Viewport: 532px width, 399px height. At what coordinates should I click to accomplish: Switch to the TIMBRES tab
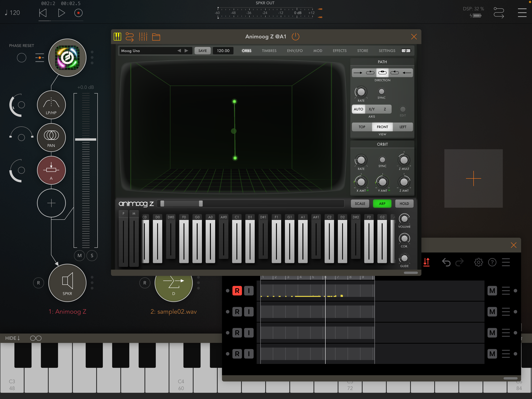click(269, 50)
